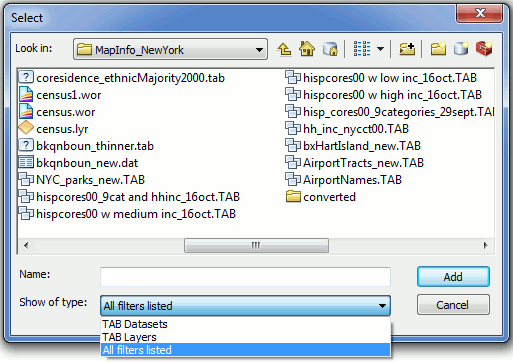The height and width of the screenshot is (362, 513).
Task: Open the Show of type dropdown
Action: pyautogui.click(x=245, y=306)
